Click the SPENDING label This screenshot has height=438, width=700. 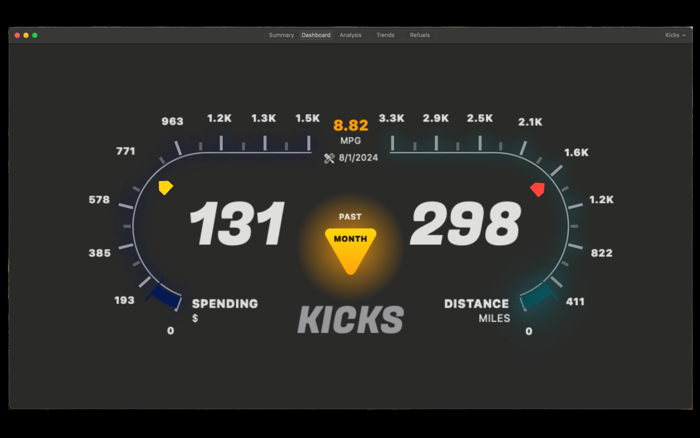coord(225,304)
